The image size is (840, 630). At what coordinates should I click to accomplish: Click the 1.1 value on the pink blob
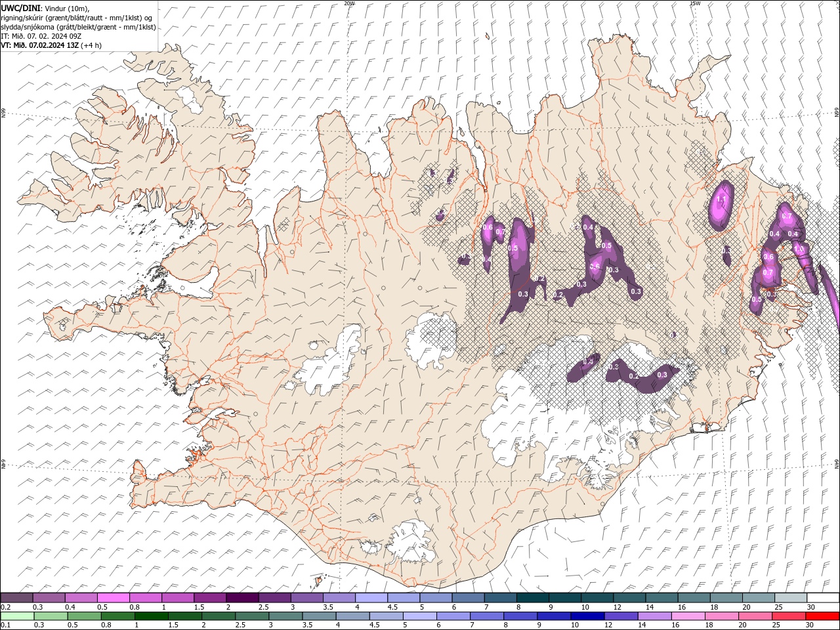(x=721, y=199)
